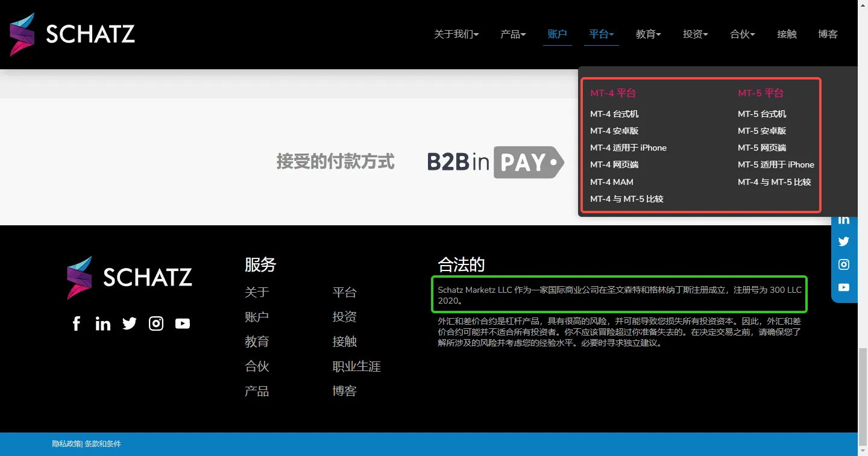
Task: Click Twitter icon in blue side bar
Action: 844,242
